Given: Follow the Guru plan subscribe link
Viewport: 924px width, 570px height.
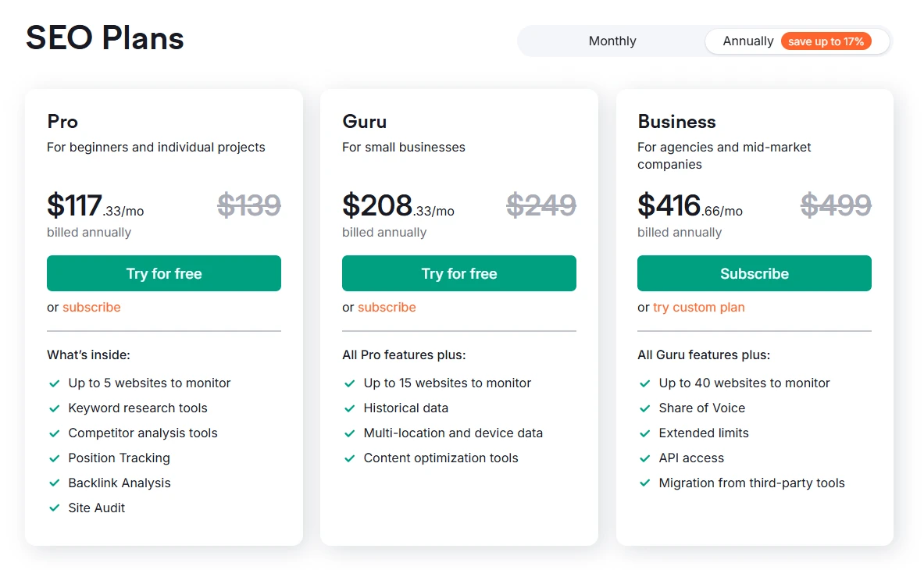Looking at the screenshot, I should coord(387,308).
